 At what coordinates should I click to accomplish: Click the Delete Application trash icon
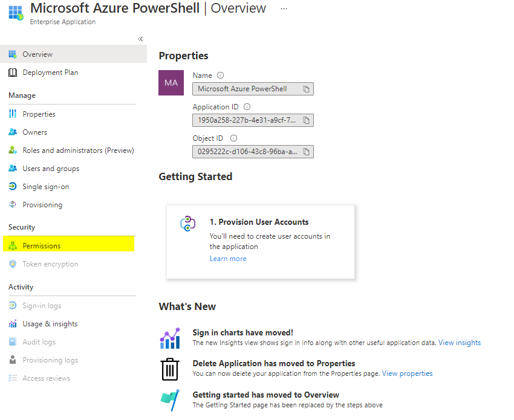point(170,369)
